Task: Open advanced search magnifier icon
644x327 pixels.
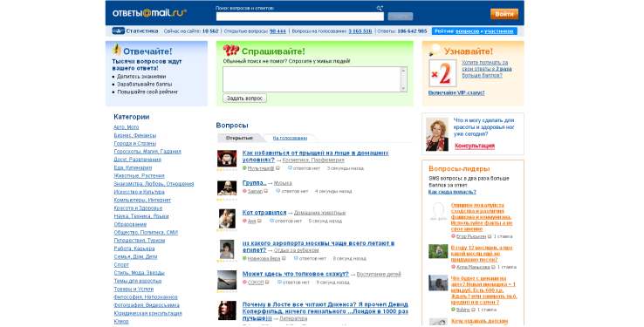Action: [x=380, y=8]
